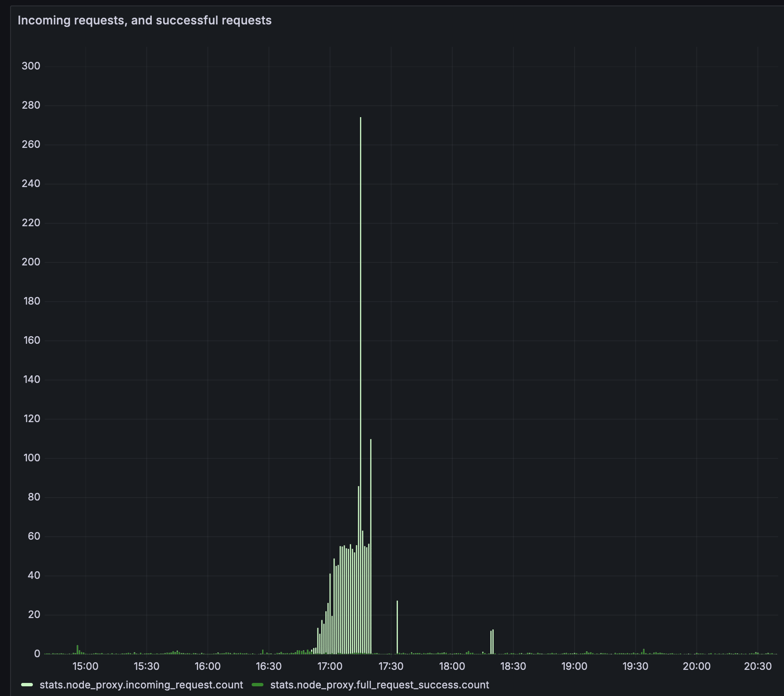
Task: Click the 15:00 x-axis label
Action: coord(85,666)
